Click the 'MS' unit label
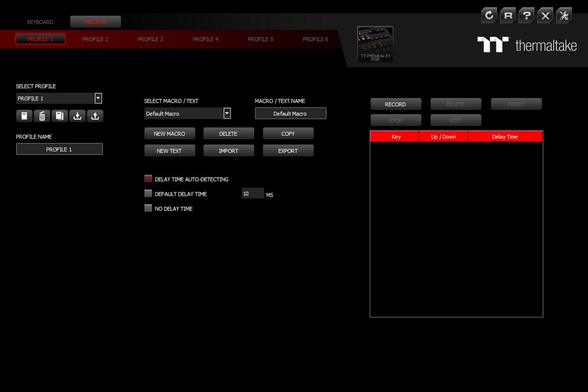 269,195
